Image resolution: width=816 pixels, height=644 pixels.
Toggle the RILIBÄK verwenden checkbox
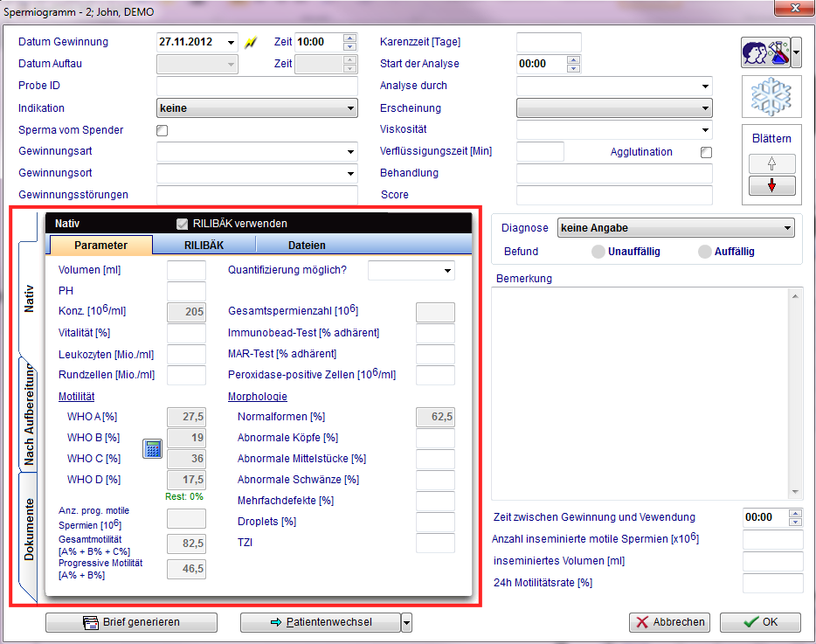tap(182, 224)
